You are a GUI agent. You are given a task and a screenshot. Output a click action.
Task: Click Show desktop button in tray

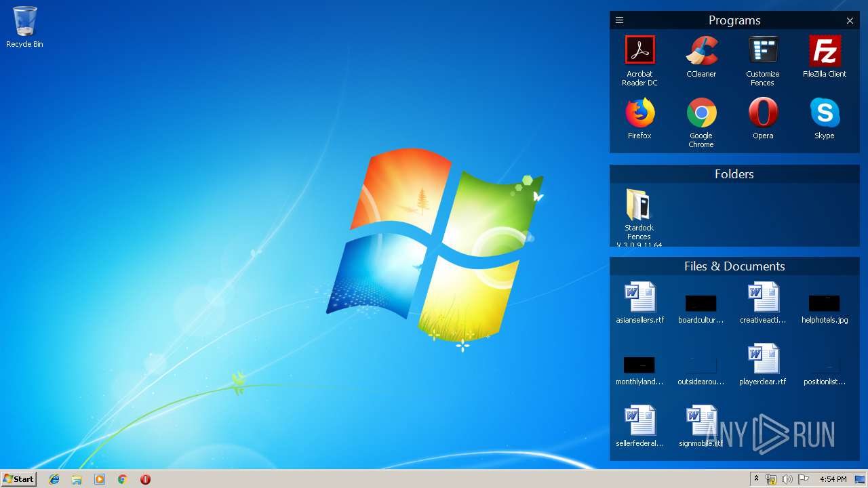point(860,479)
